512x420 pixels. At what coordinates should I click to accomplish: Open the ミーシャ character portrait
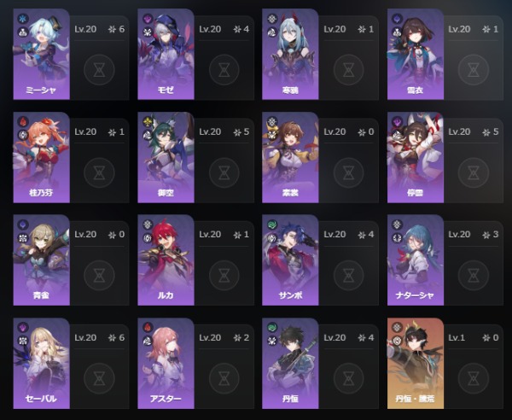point(42,54)
